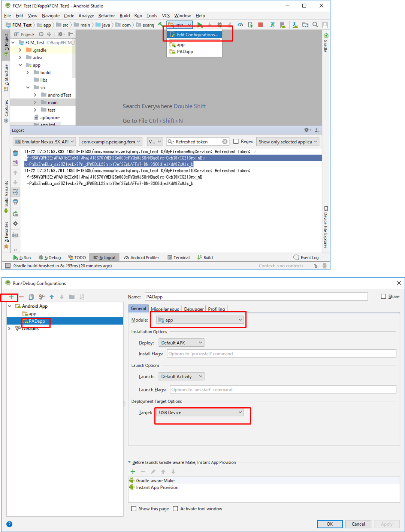Viewport: 405px width, 532px height.
Task: Open the Terminal tool window button
Action: (x=178, y=258)
